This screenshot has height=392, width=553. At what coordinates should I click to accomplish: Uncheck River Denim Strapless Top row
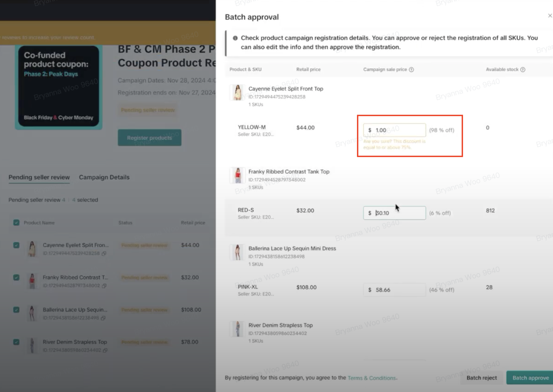point(16,342)
